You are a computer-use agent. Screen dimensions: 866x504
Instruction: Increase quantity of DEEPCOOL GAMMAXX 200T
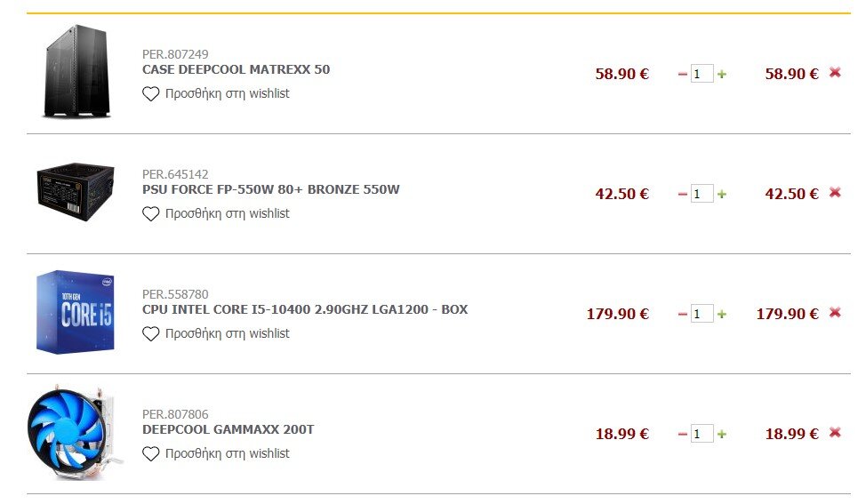[x=721, y=434]
